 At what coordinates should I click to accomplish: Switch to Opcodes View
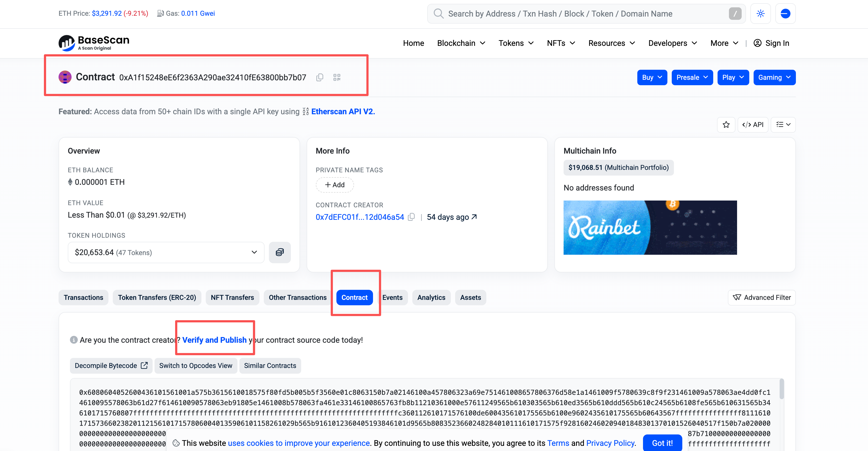coord(195,366)
